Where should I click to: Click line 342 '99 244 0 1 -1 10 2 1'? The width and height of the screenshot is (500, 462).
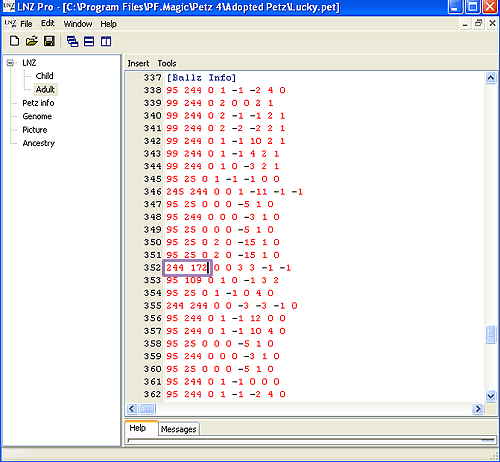(x=226, y=141)
